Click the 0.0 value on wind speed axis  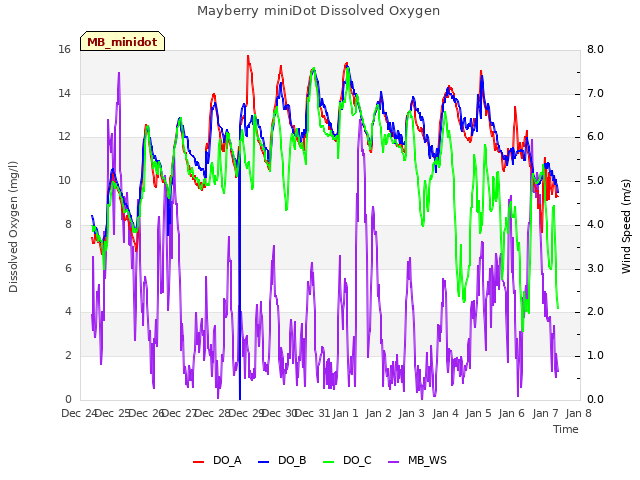point(595,399)
